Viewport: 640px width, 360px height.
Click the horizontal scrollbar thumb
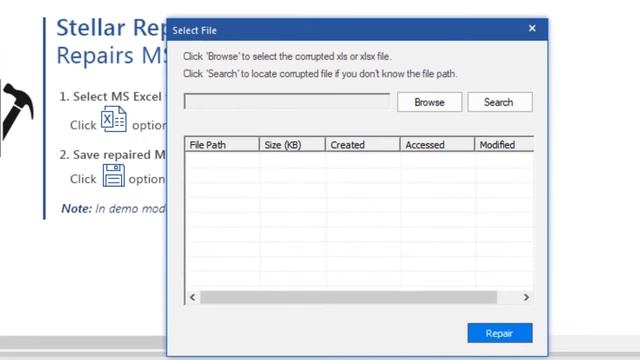[349, 297]
